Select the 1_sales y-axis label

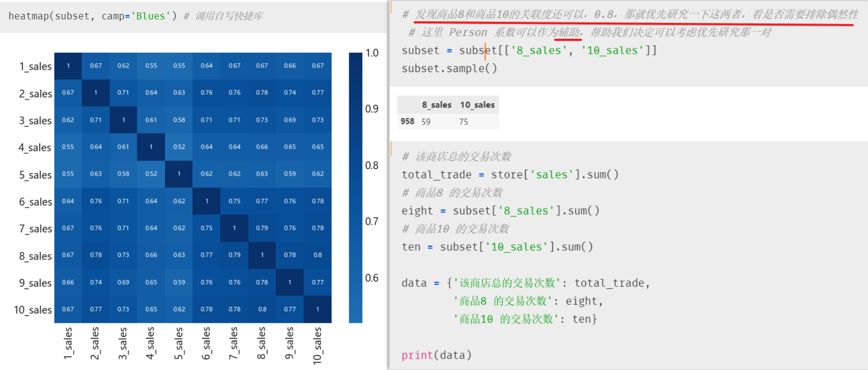pyautogui.click(x=35, y=66)
